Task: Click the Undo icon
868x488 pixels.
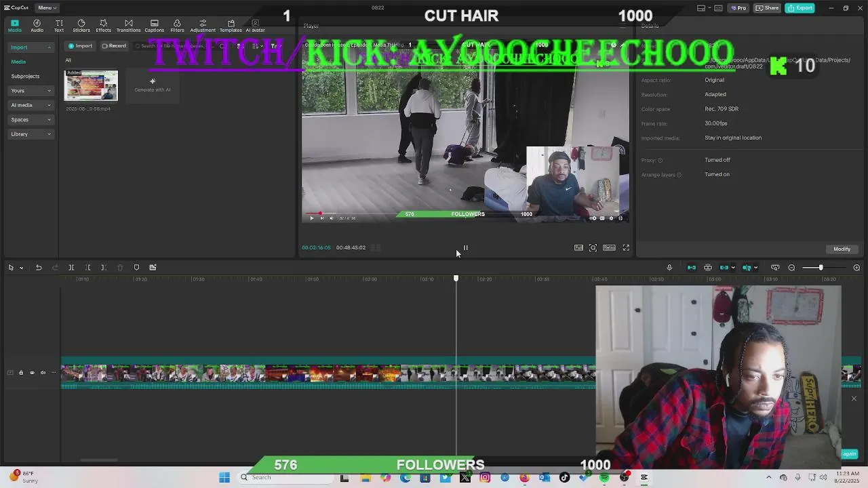Action: pyautogui.click(x=39, y=268)
